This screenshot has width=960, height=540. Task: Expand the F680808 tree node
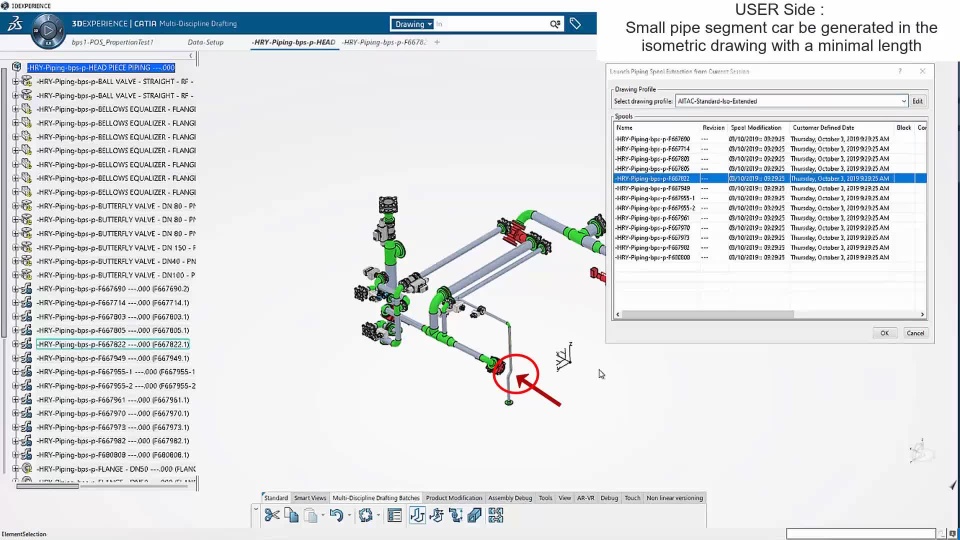tap(15, 455)
